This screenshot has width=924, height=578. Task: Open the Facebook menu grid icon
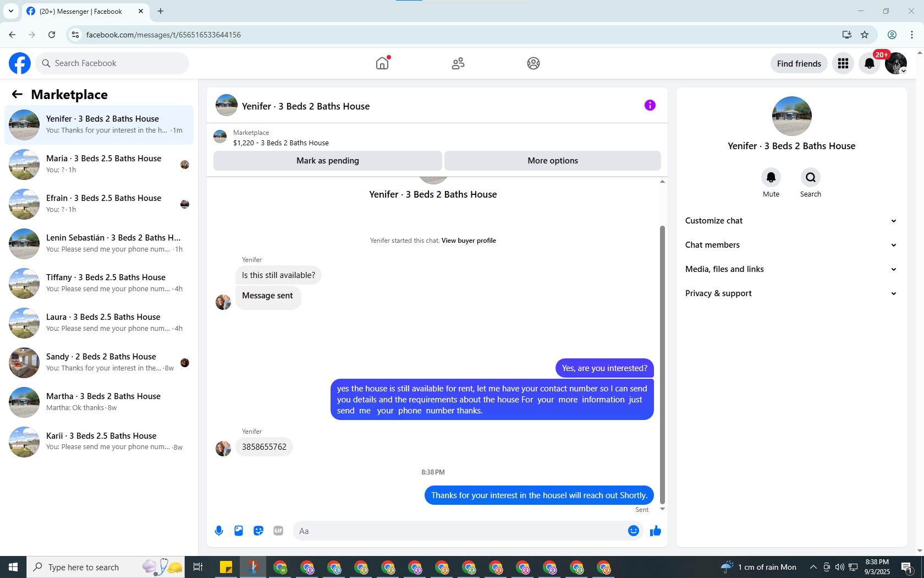click(843, 63)
